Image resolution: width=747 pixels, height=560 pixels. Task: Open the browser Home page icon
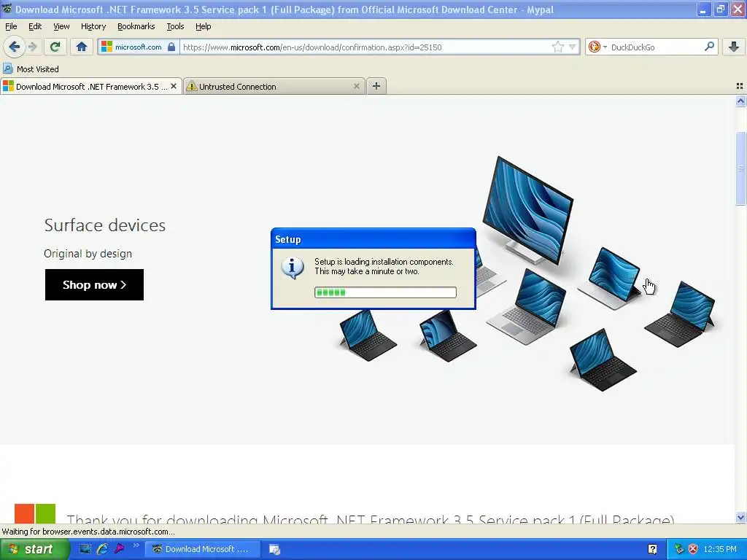tap(82, 47)
